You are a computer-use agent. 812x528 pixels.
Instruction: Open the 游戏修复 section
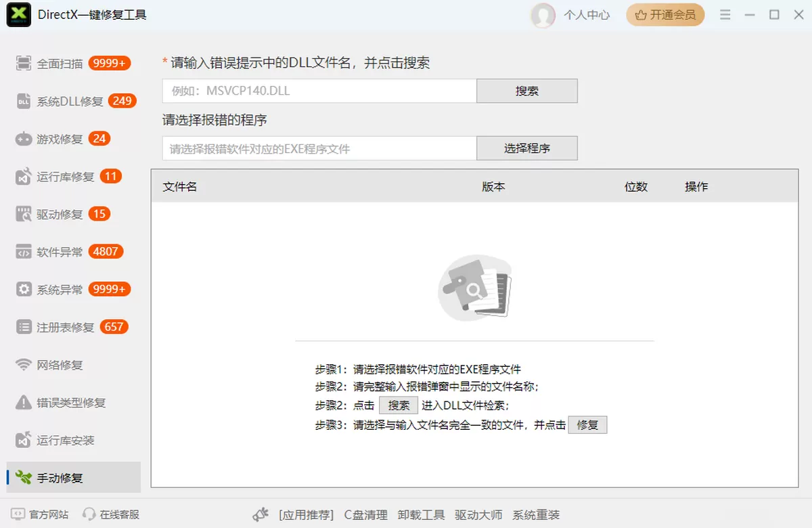73,139
